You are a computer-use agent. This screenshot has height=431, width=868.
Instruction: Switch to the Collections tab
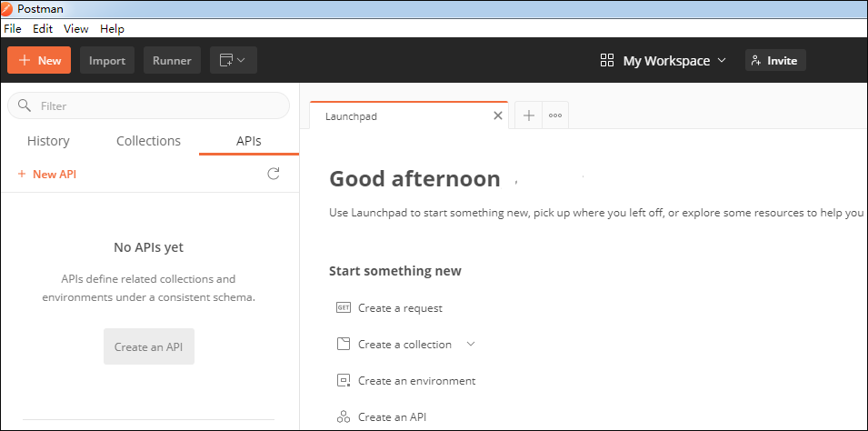click(x=149, y=141)
